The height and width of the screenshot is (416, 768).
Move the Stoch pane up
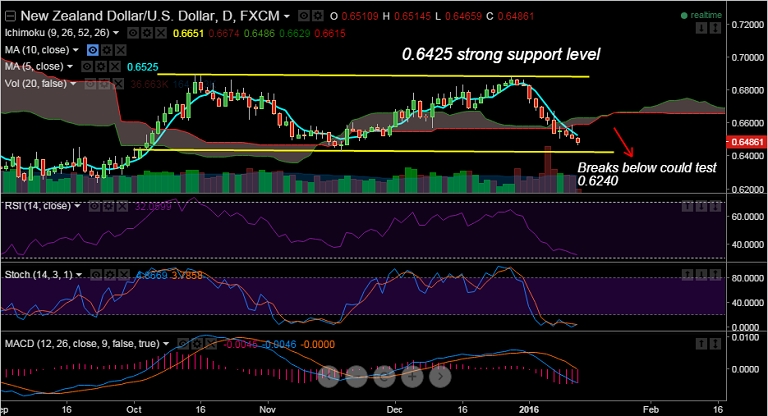687,275
